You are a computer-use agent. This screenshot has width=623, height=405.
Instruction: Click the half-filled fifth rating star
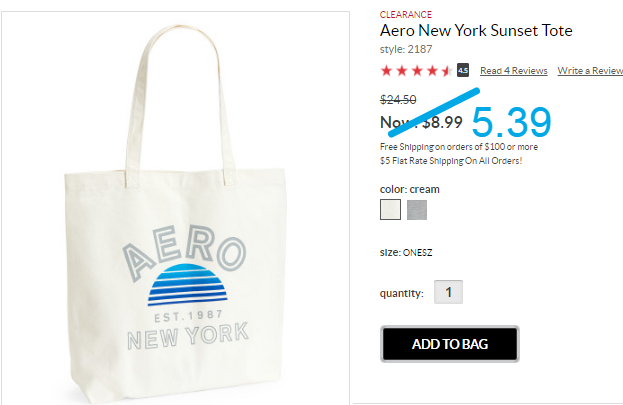click(x=447, y=71)
